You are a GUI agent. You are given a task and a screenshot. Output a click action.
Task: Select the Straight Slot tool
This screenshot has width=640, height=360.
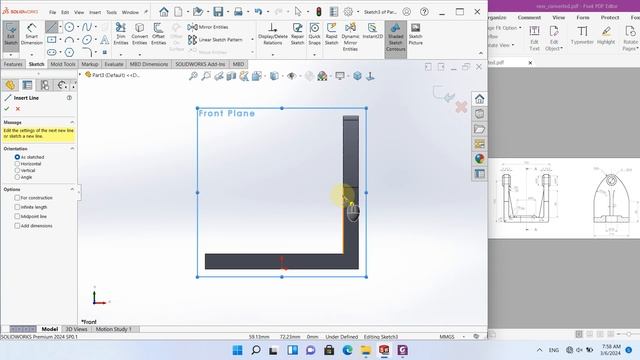click(x=51, y=52)
